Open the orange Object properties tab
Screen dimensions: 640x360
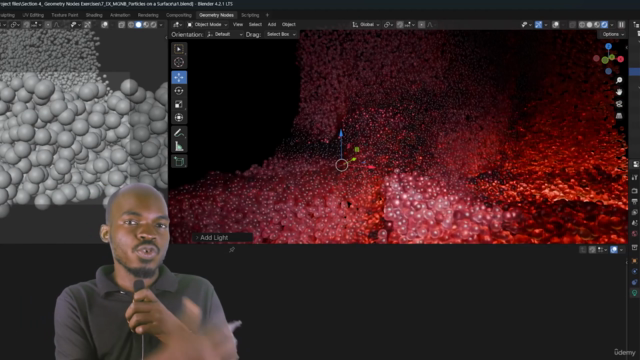tap(635, 261)
